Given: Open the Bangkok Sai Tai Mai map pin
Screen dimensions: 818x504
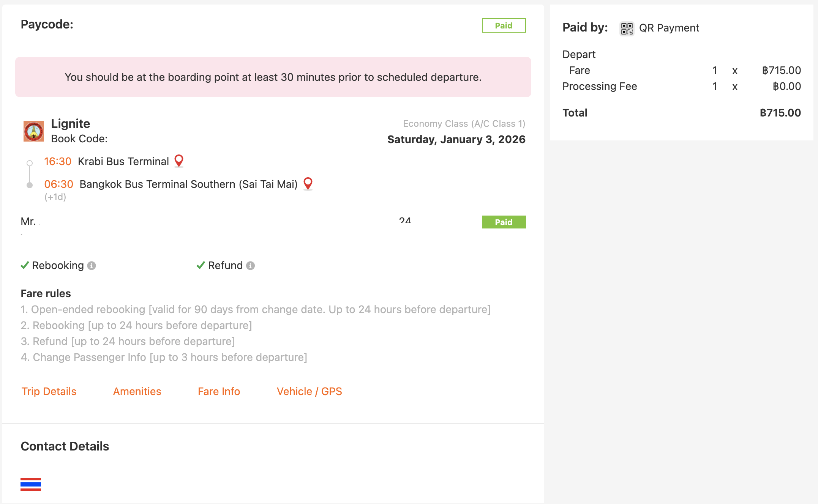Looking at the screenshot, I should [308, 184].
